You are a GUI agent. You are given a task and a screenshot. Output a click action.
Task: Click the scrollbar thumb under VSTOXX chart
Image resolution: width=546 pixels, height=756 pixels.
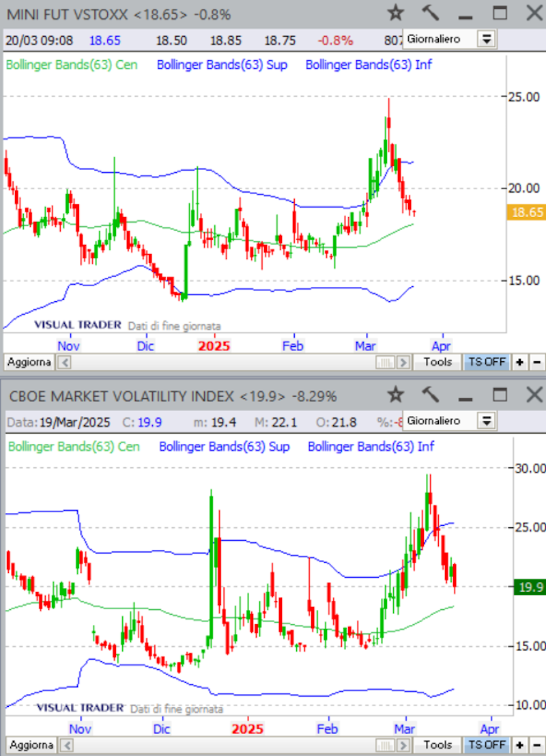386,363
